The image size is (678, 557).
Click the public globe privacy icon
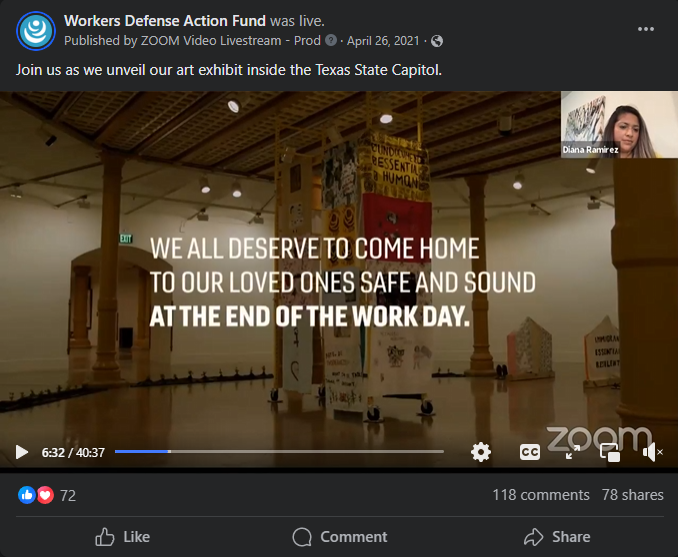[x=437, y=41]
